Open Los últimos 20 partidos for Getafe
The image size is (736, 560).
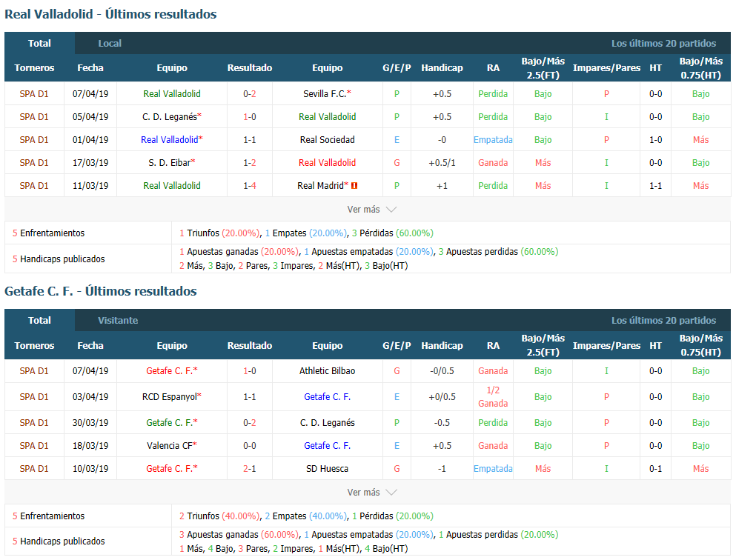(663, 320)
